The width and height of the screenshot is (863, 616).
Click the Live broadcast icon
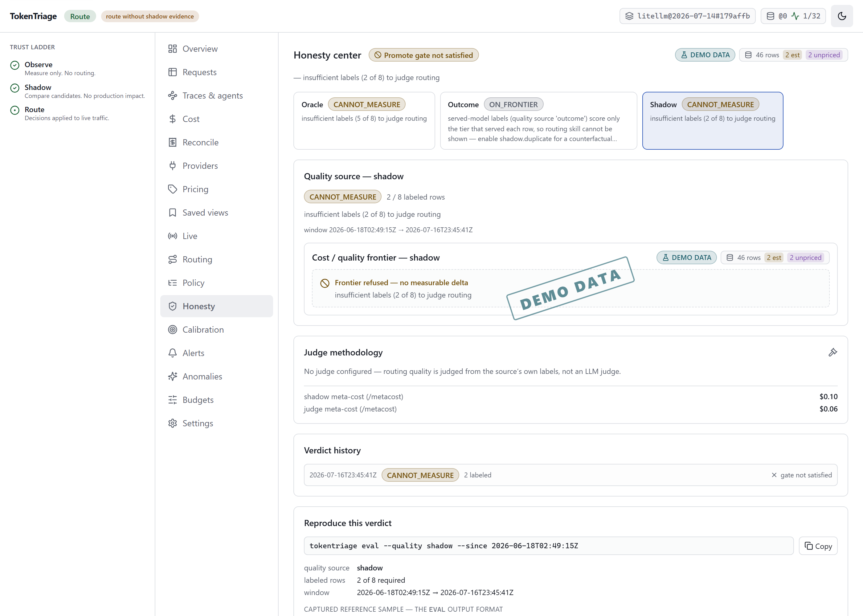point(173,236)
